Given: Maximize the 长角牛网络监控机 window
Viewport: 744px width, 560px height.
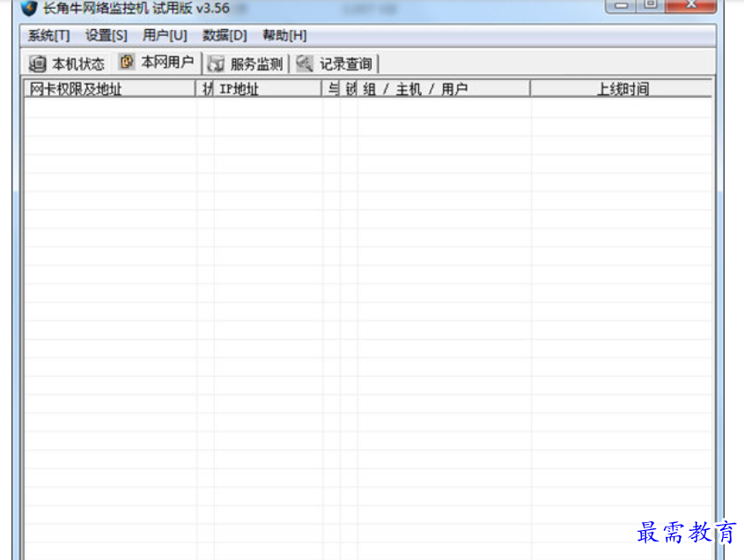Looking at the screenshot, I should point(651,5).
